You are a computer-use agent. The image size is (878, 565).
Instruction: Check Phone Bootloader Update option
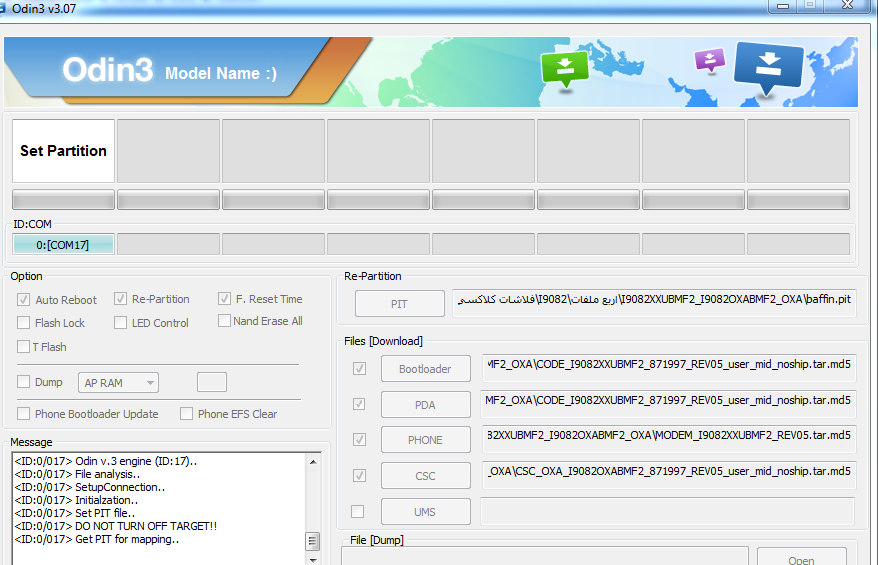click(24, 414)
